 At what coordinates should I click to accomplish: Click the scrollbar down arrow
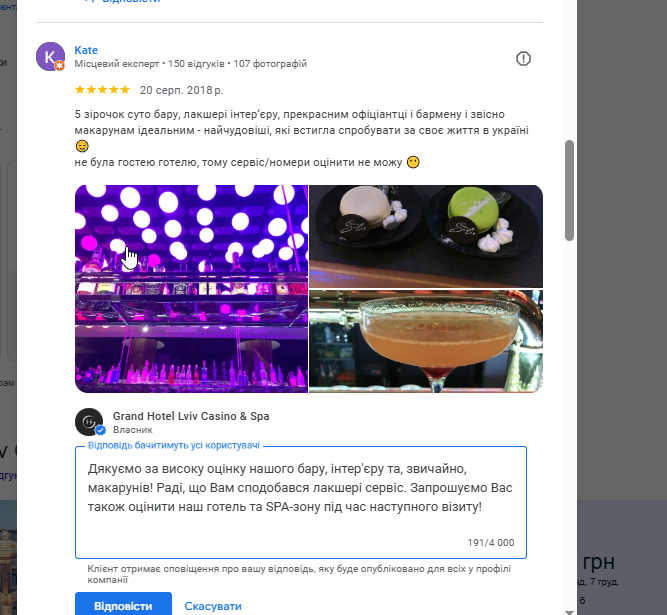(x=570, y=606)
